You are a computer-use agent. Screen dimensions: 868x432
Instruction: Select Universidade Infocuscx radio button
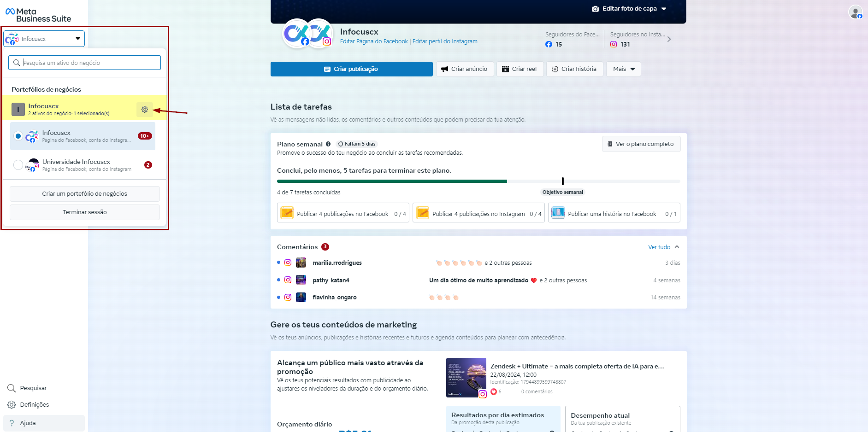[18, 165]
